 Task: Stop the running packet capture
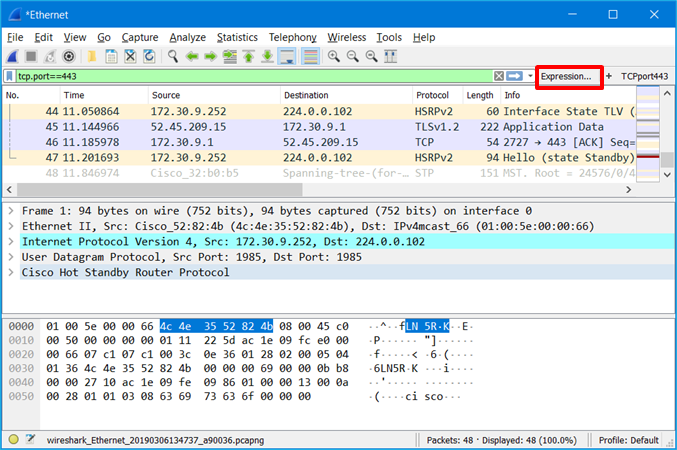point(31,56)
